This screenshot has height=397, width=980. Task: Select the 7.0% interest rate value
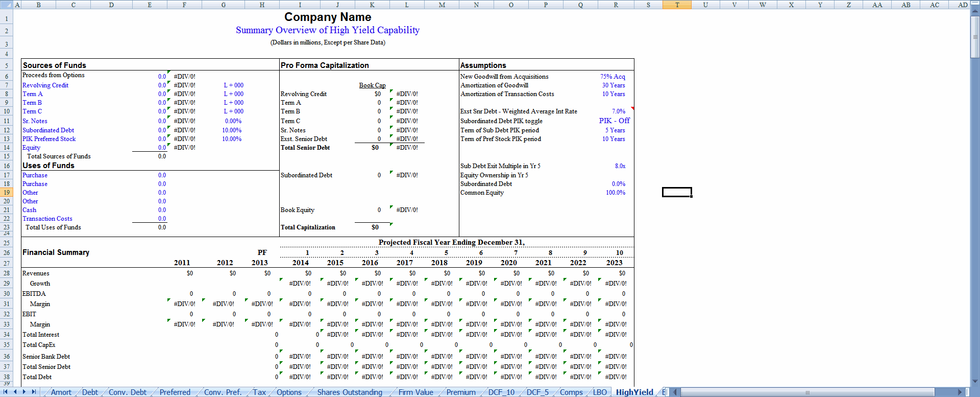(x=619, y=111)
